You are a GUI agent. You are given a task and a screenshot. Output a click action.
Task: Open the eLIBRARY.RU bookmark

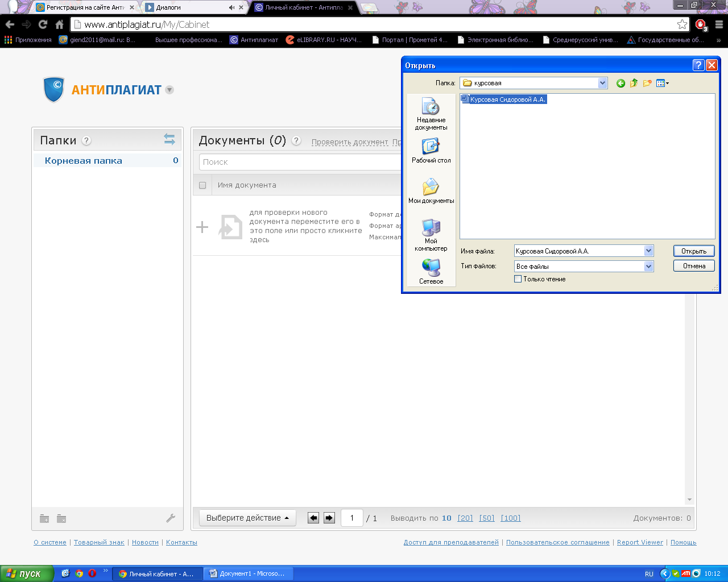point(324,40)
